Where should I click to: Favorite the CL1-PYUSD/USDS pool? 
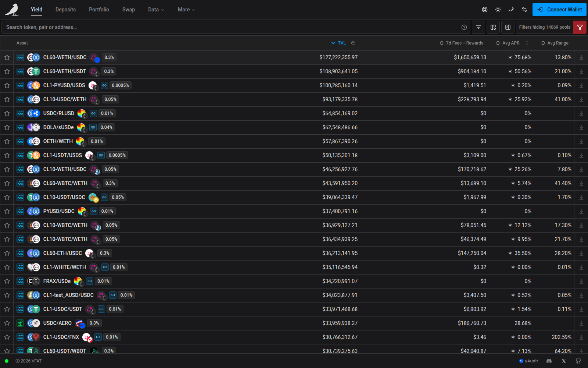click(x=7, y=85)
